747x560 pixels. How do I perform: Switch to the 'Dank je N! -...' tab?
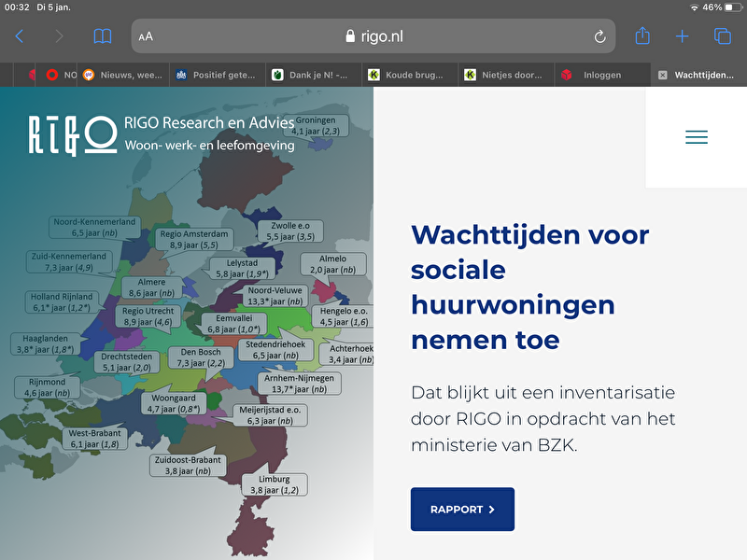click(x=314, y=75)
